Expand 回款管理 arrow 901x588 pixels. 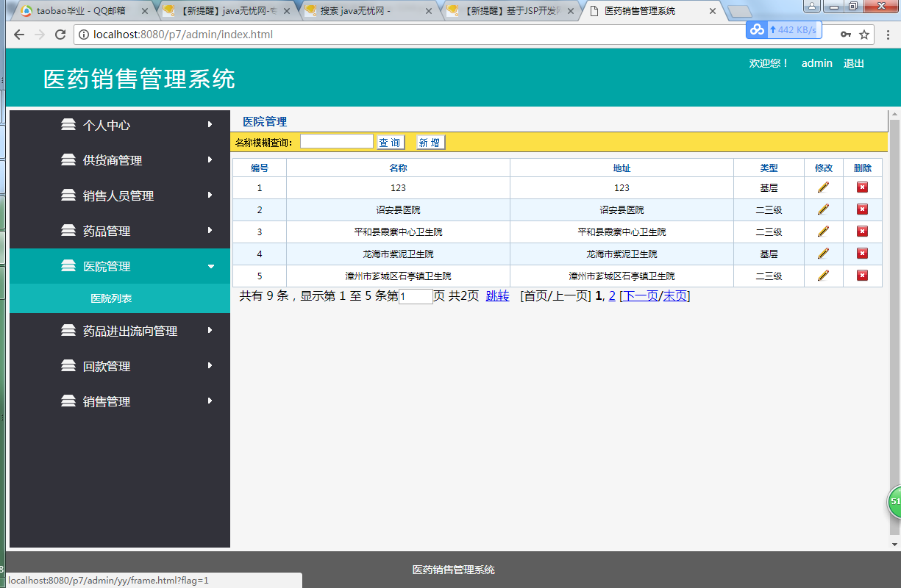(x=210, y=365)
